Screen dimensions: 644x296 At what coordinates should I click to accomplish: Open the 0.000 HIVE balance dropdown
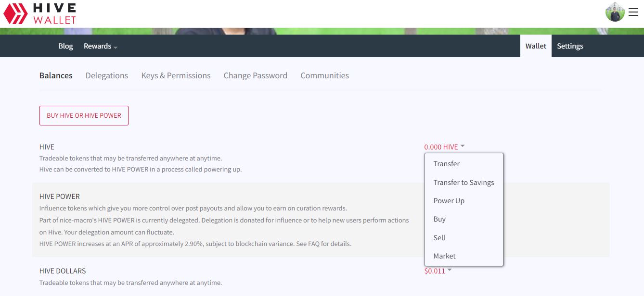click(x=444, y=147)
